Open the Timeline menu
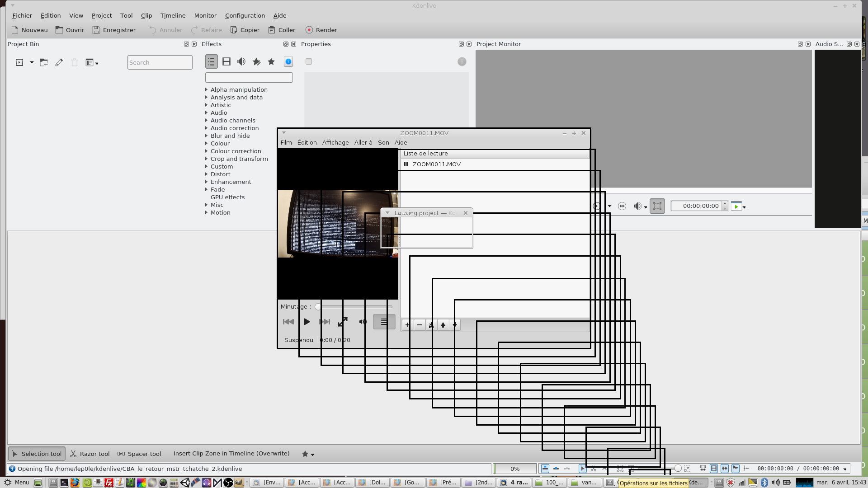This screenshot has height=488, width=868. [173, 15]
